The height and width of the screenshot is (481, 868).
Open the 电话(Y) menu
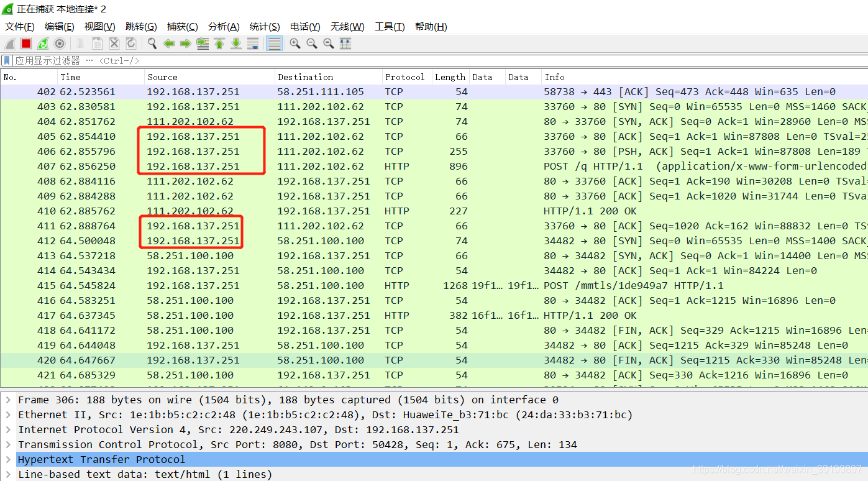pos(305,27)
